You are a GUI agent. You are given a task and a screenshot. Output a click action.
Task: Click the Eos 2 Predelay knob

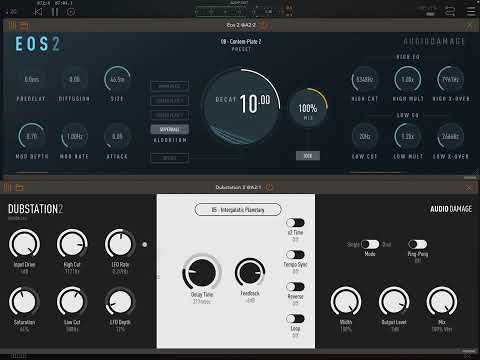[32, 79]
